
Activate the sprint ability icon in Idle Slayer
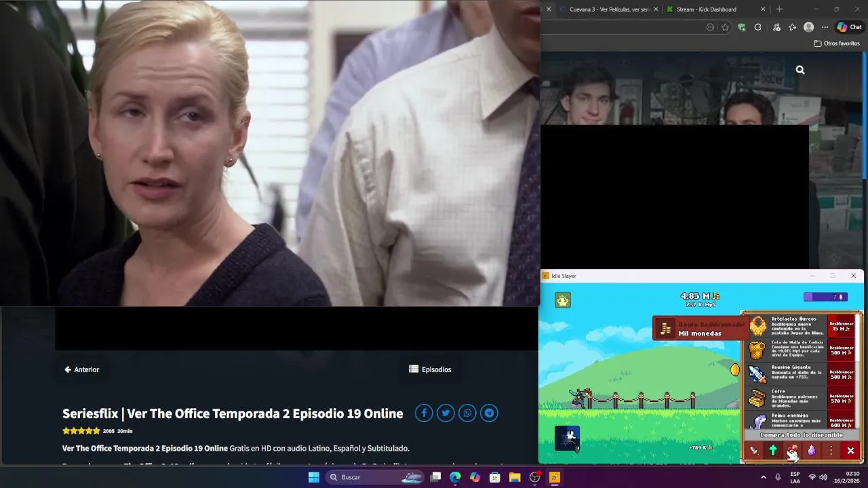coord(568,438)
